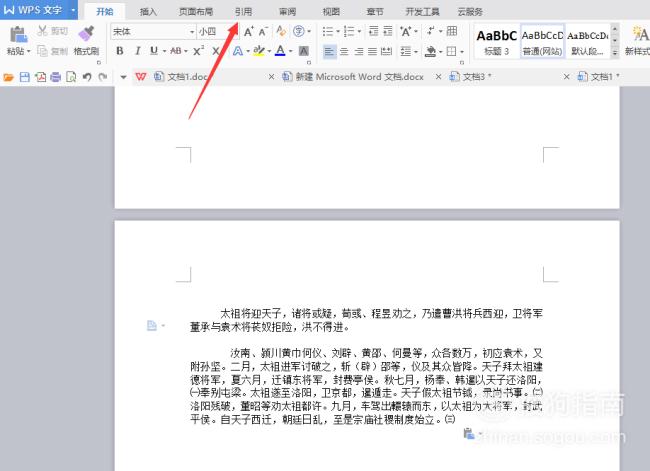
Task: Click the page margin document icon beside paragraph
Action: click(152, 325)
